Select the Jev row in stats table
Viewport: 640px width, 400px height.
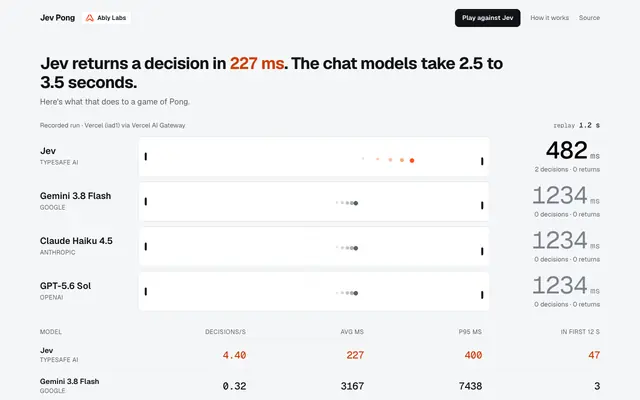point(320,355)
